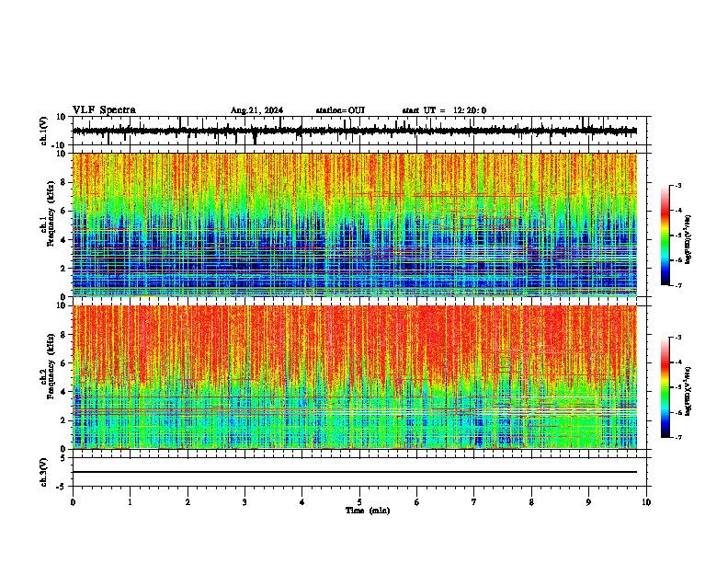The image size is (728, 563).
Task: Click tick label "4" on the time axis
Action: click(302, 502)
